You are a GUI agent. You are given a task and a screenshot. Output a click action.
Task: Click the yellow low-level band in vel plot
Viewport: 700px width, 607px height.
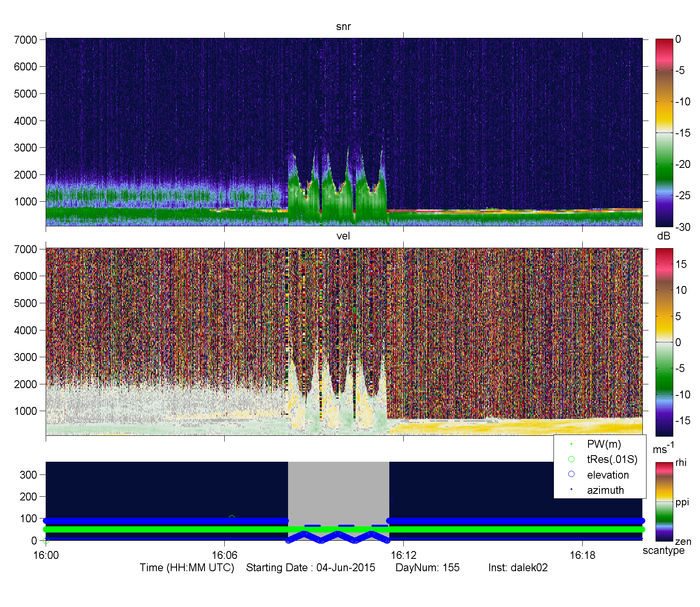(515, 426)
